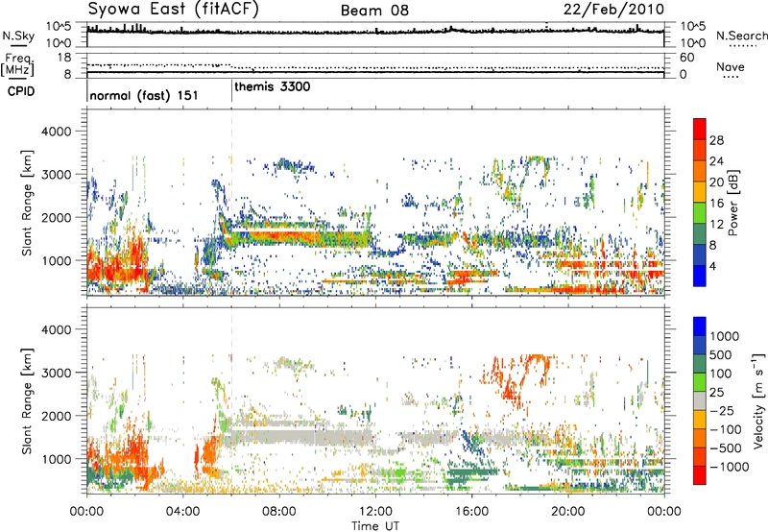The height and width of the screenshot is (532, 768).
Task: Click the "16:00" time tick label
Action: point(471,512)
